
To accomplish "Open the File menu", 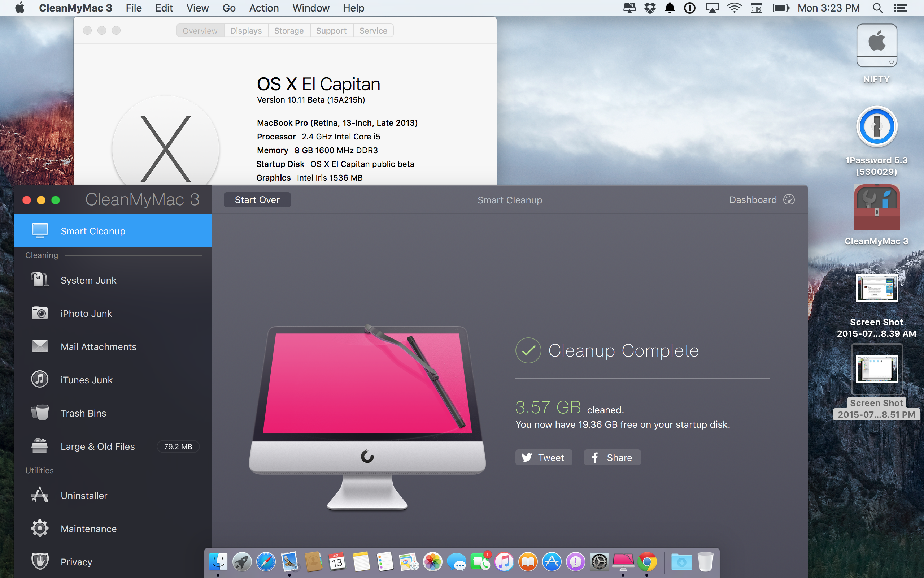I will click(x=134, y=8).
